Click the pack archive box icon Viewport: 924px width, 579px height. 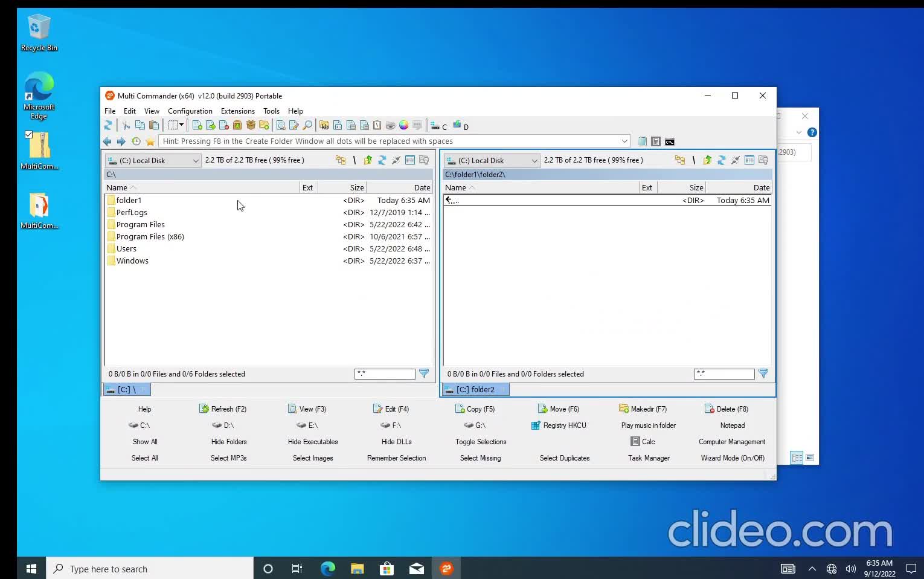237,125
